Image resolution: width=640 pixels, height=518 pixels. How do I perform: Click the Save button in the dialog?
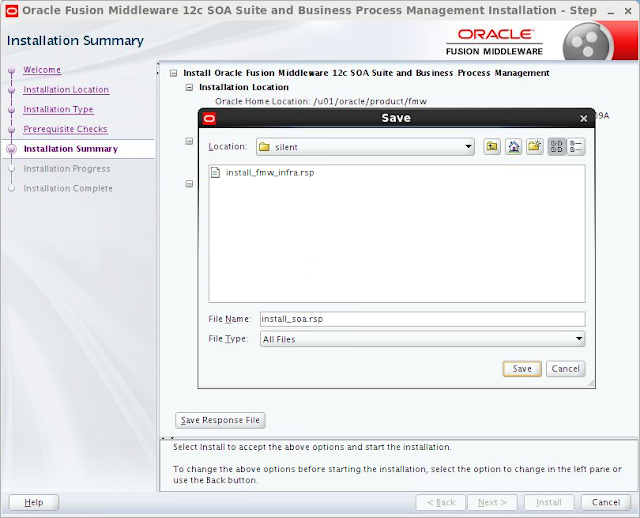(522, 369)
